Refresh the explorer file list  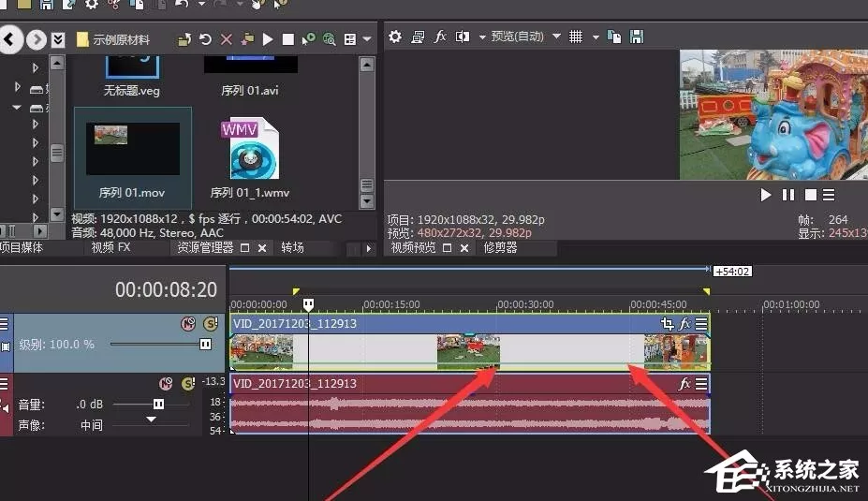coord(205,39)
